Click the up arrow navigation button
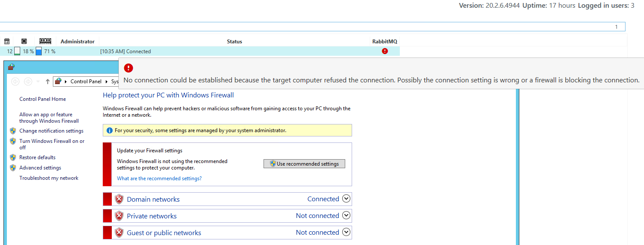This screenshot has width=644, height=245. pos(48,82)
